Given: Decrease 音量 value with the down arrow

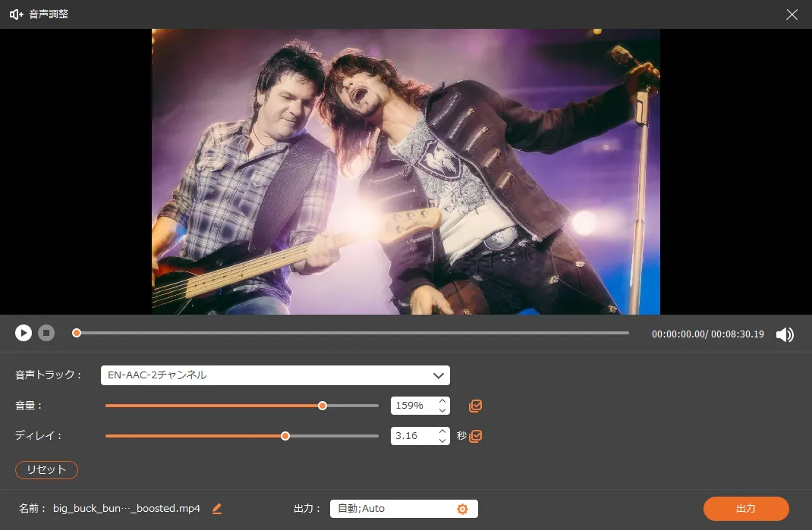Looking at the screenshot, I should click(x=442, y=410).
